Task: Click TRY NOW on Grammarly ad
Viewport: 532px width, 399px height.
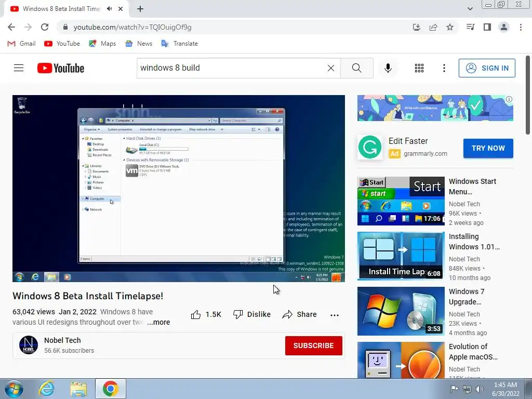Action: pyautogui.click(x=488, y=148)
